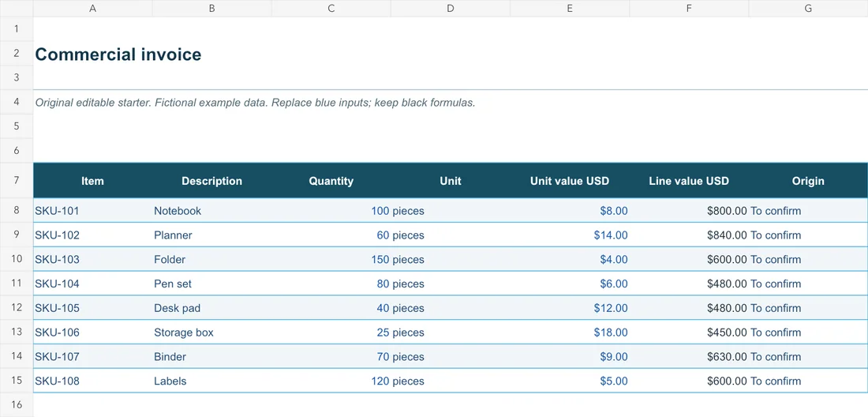Click the Origin heading cell
Viewport: 868px width, 417px height.
click(808, 181)
